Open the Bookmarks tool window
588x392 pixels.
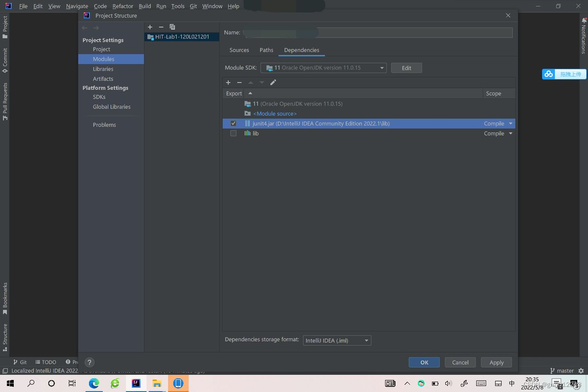(5, 299)
